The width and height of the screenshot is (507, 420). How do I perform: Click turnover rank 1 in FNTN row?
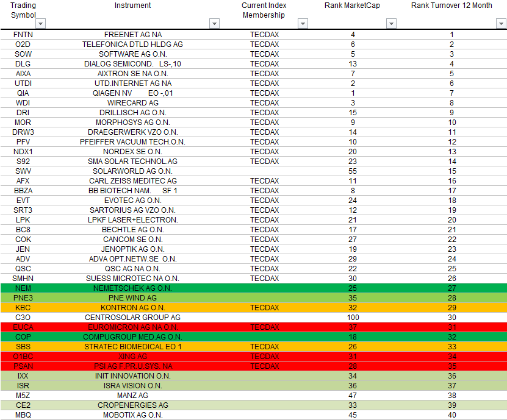coord(451,35)
